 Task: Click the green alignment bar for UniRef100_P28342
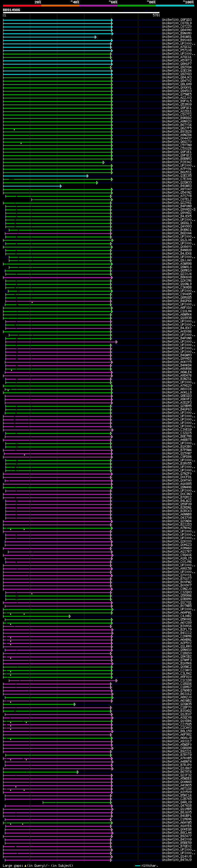(x=54, y=162)
